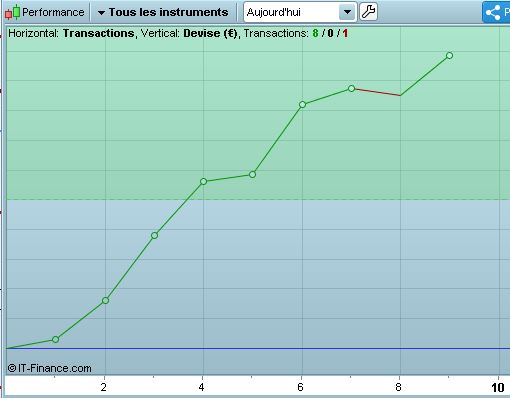Select the first transaction data point
The width and height of the screenshot is (510, 398).
[x=56, y=339]
